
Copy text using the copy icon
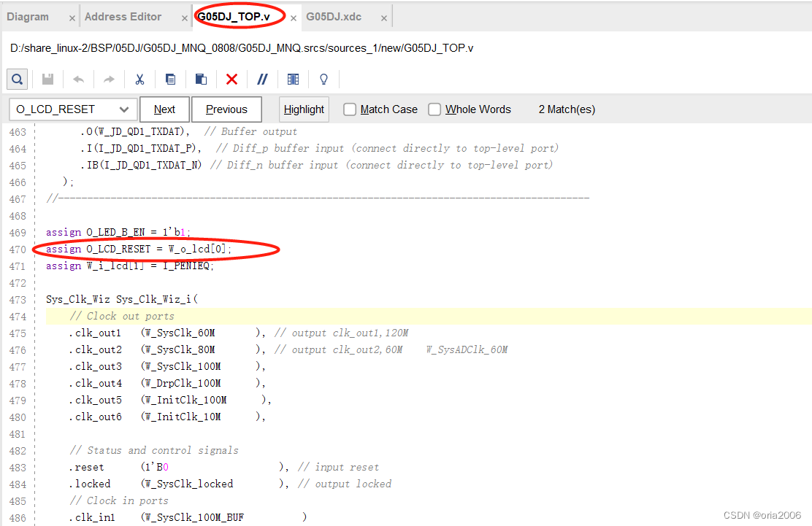170,79
